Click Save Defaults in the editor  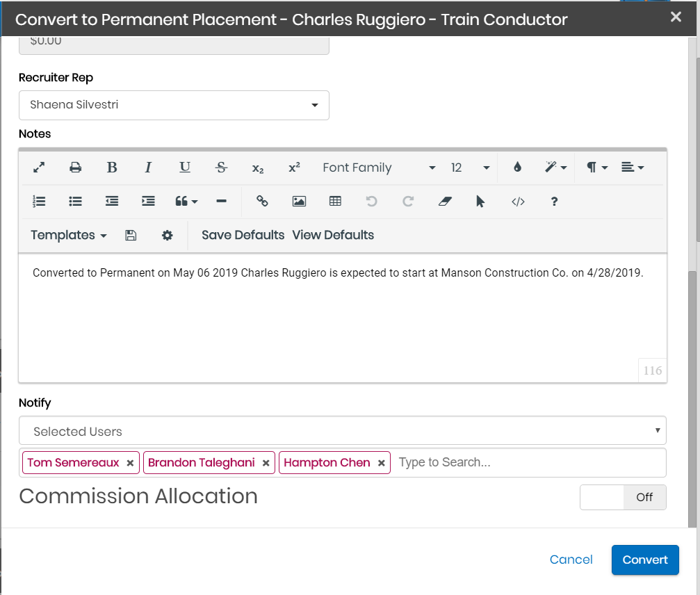243,236
